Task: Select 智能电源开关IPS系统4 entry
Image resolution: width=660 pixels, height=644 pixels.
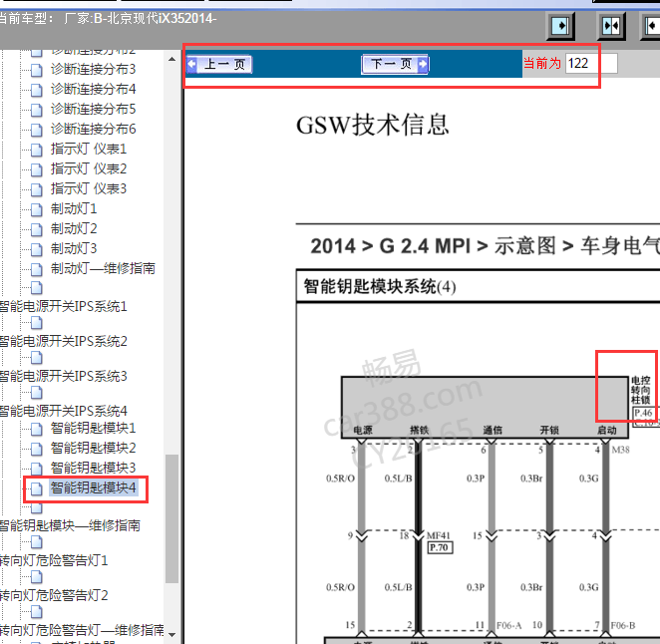Action: click(x=63, y=411)
